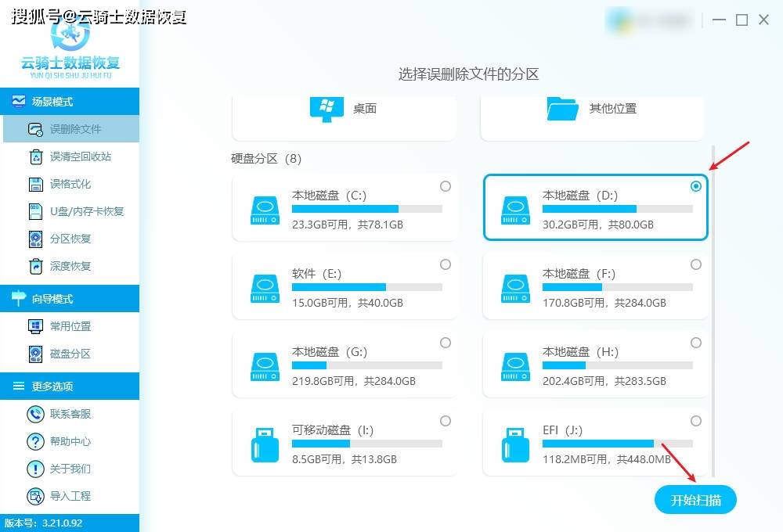The width and height of the screenshot is (783, 532).
Task: Switch to 分区恢复 mode
Action: (x=70, y=239)
